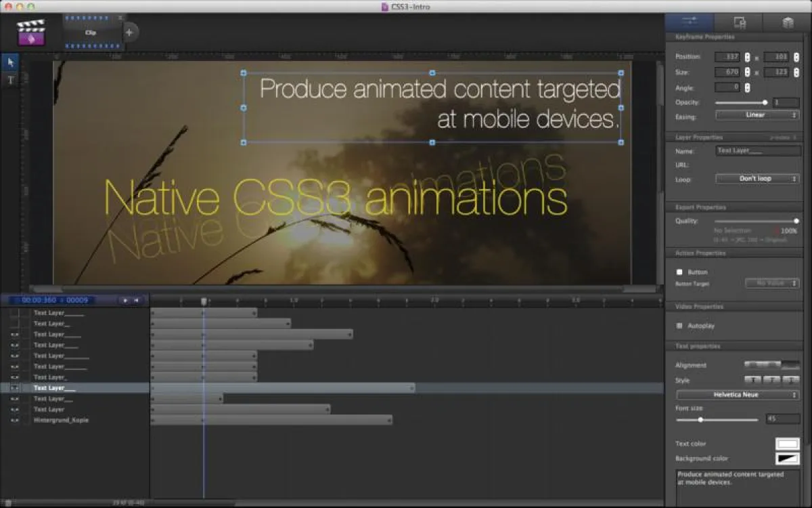812x508 pixels.
Task: Open the third inspector panel tab
Action: point(788,22)
